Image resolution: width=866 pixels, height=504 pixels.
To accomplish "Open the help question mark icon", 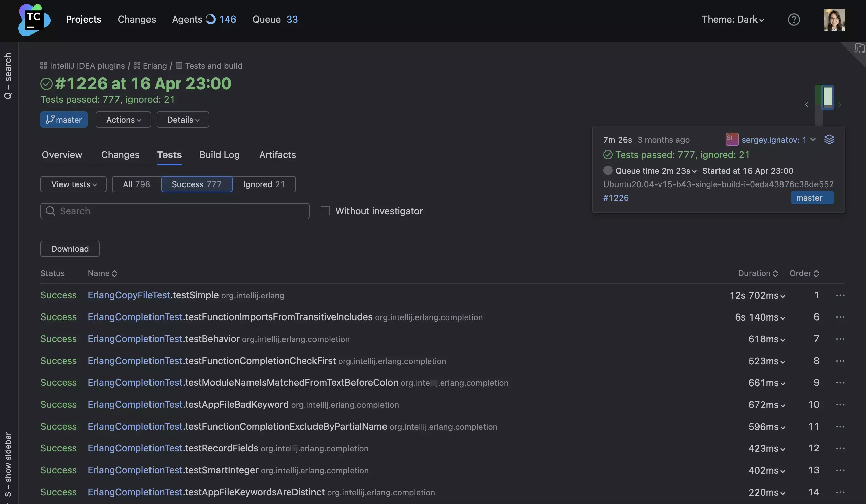I will [x=794, y=20].
